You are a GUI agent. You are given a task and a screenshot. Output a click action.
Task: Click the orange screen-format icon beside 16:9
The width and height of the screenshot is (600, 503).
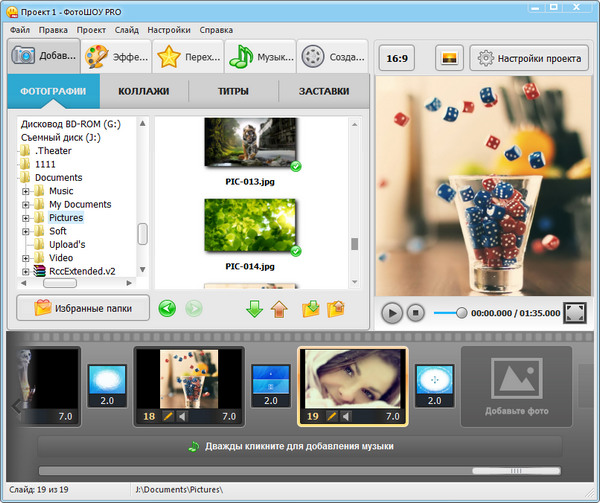click(449, 58)
